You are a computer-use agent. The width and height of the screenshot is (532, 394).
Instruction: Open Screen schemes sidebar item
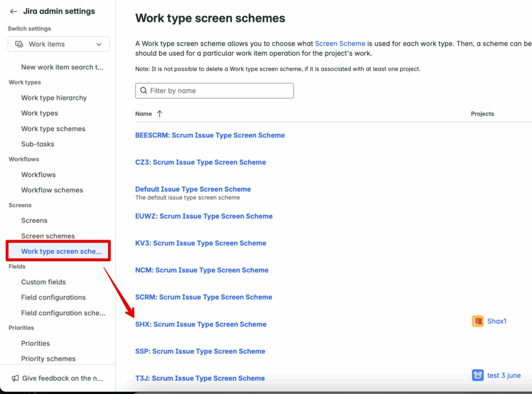click(48, 236)
